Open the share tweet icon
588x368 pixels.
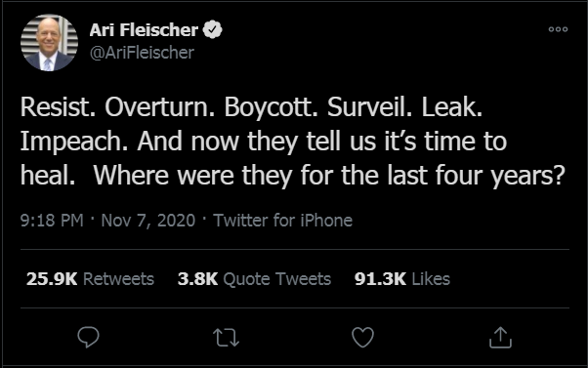[500, 338]
